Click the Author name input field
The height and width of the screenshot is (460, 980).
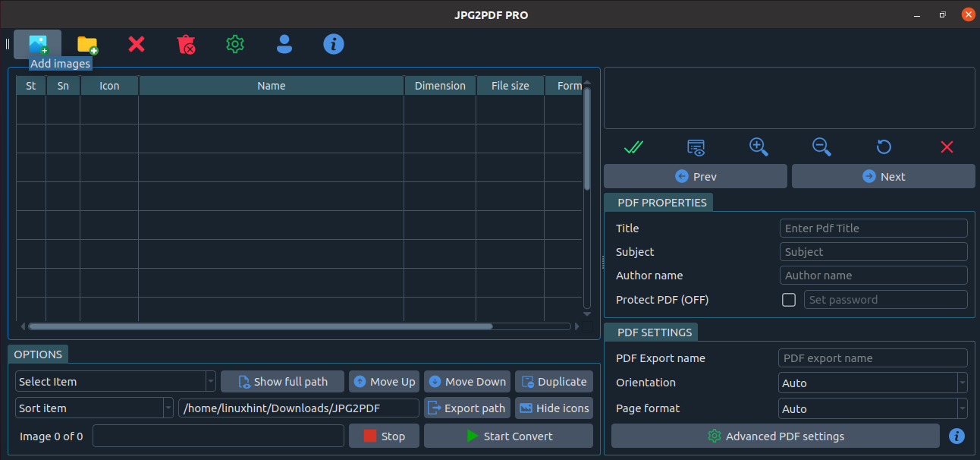click(x=874, y=275)
